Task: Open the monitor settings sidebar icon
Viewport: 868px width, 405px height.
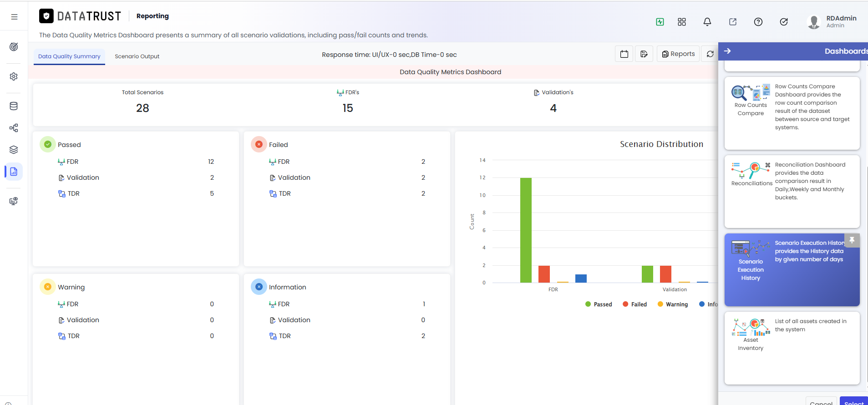Action: click(x=14, y=201)
